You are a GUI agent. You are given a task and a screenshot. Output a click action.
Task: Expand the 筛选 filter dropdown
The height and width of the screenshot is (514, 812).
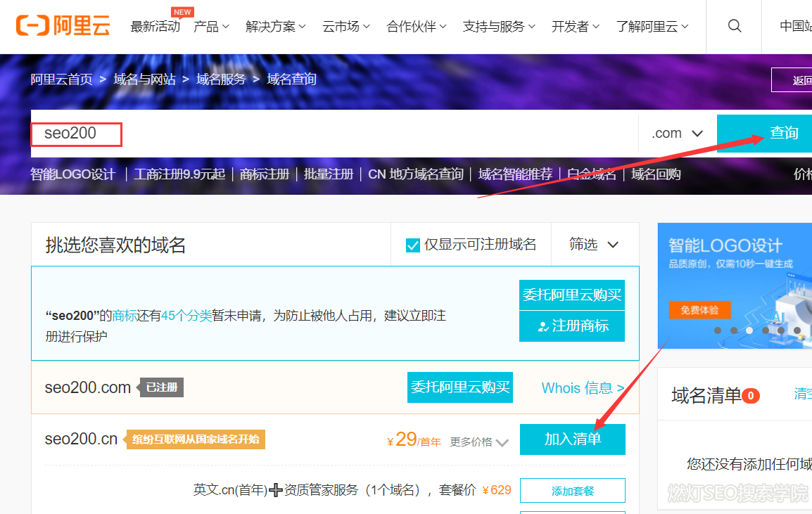(x=594, y=244)
